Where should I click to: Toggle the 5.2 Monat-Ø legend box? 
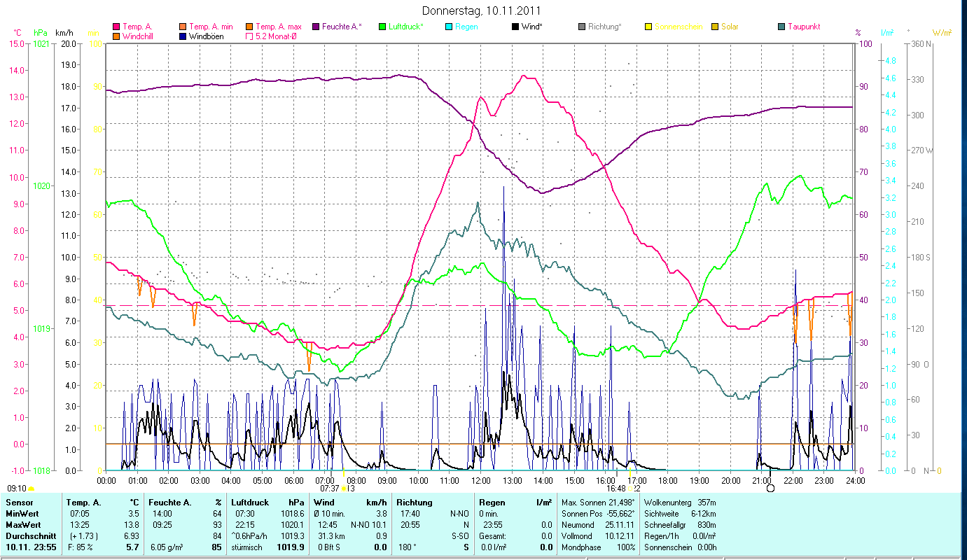[x=249, y=36]
